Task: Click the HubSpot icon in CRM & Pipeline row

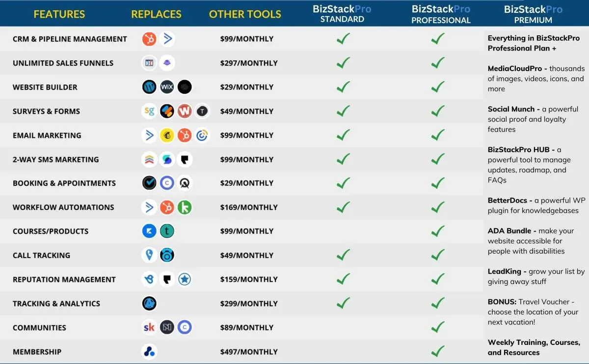Action: click(x=149, y=39)
